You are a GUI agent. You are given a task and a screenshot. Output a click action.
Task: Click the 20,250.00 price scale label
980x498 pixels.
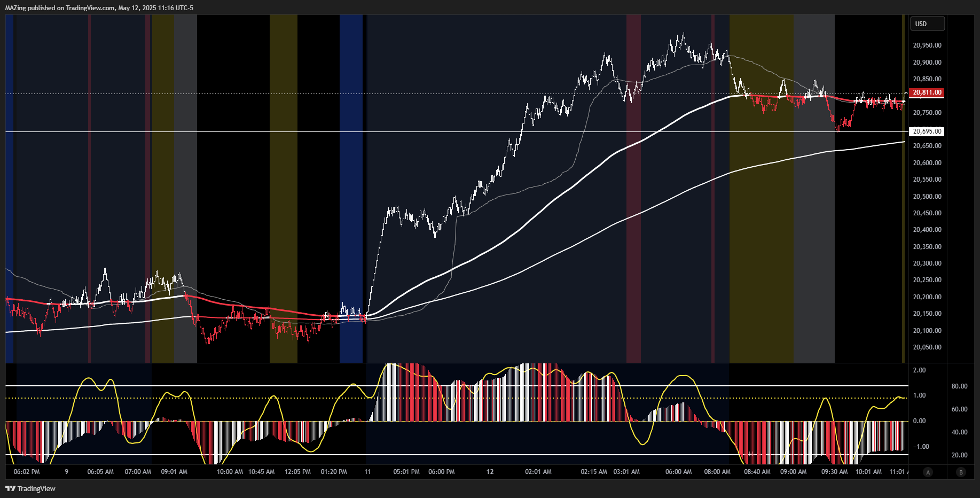click(x=927, y=280)
